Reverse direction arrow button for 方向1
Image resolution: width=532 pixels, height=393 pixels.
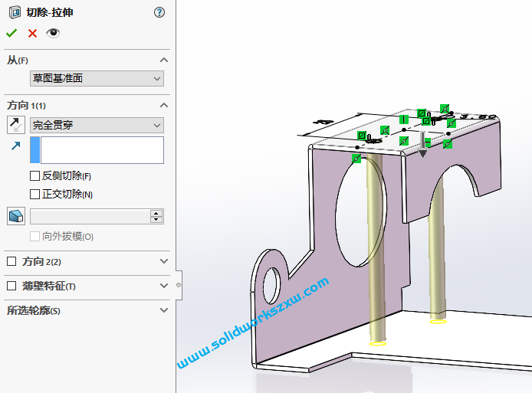tap(16, 125)
